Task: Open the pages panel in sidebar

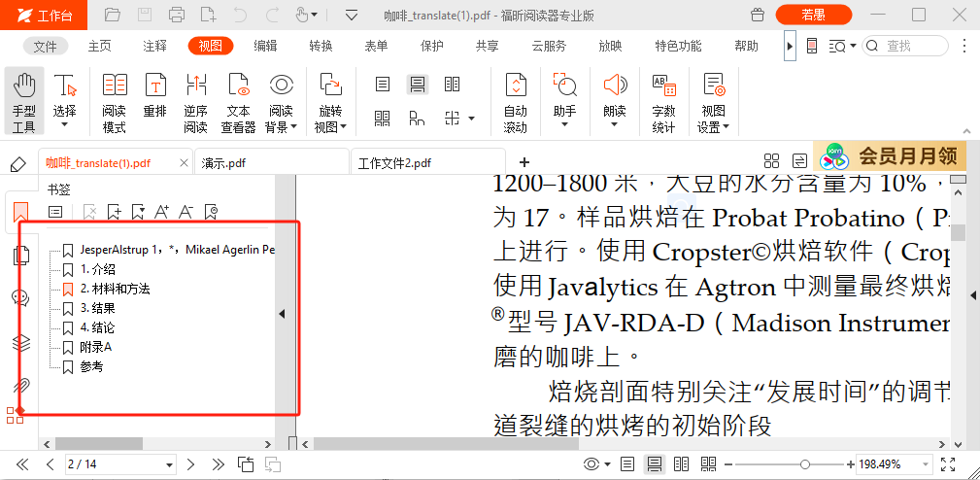Action: [x=20, y=257]
